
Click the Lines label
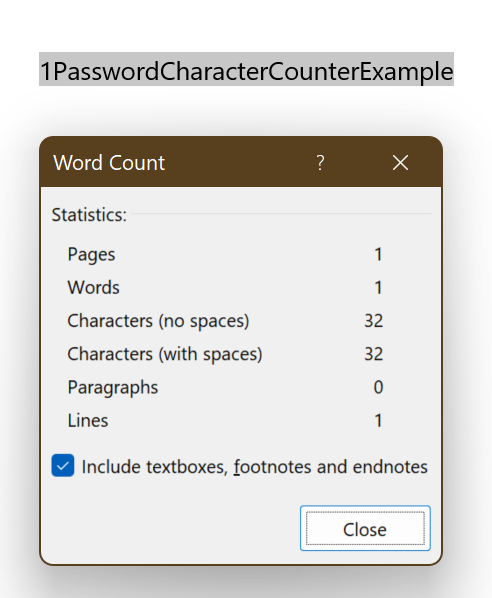88,421
